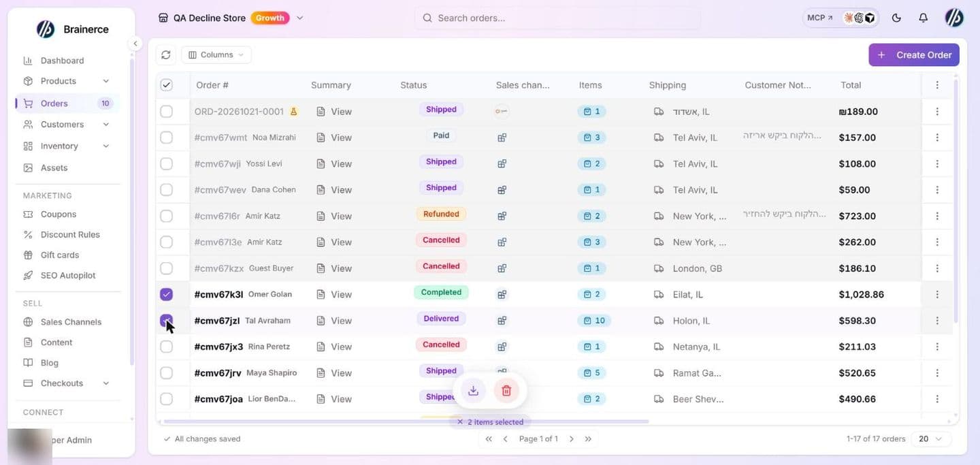Click sales channel icon for #cmv67wji

pyautogui.click(x=502, y=163)
